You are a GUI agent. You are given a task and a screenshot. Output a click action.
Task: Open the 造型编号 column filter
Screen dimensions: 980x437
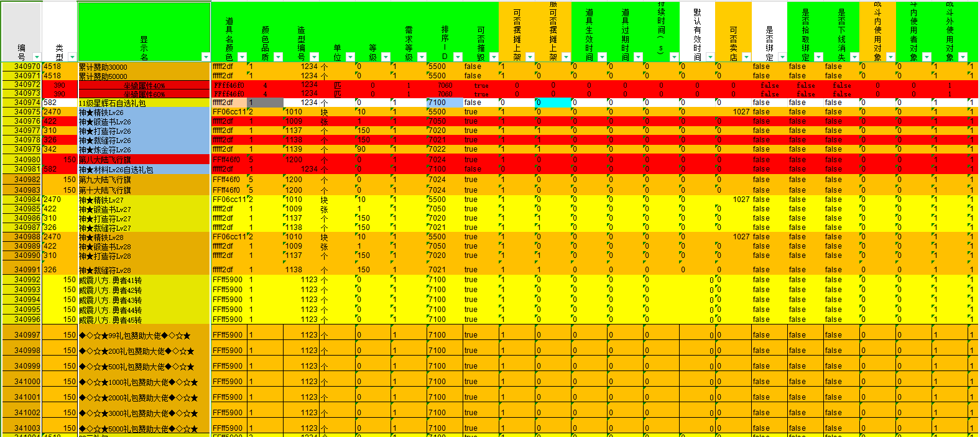pyautogui.click(x=314, y=57)
